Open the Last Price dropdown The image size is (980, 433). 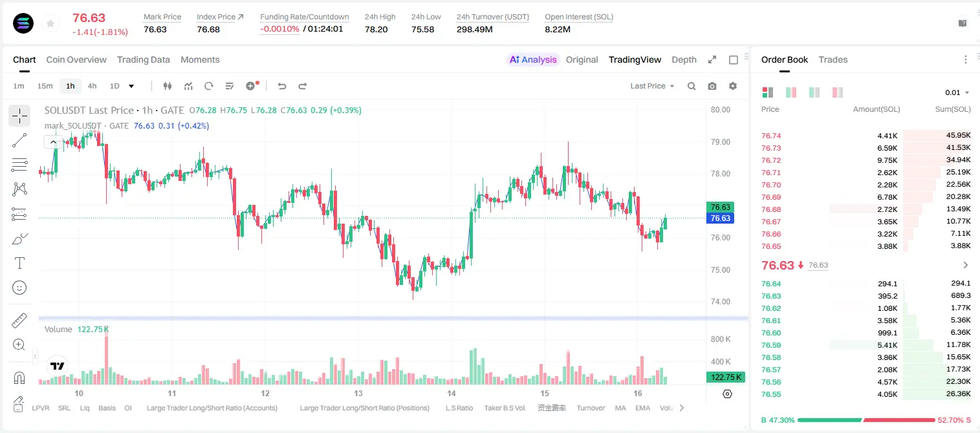click(x=652, y=86)
